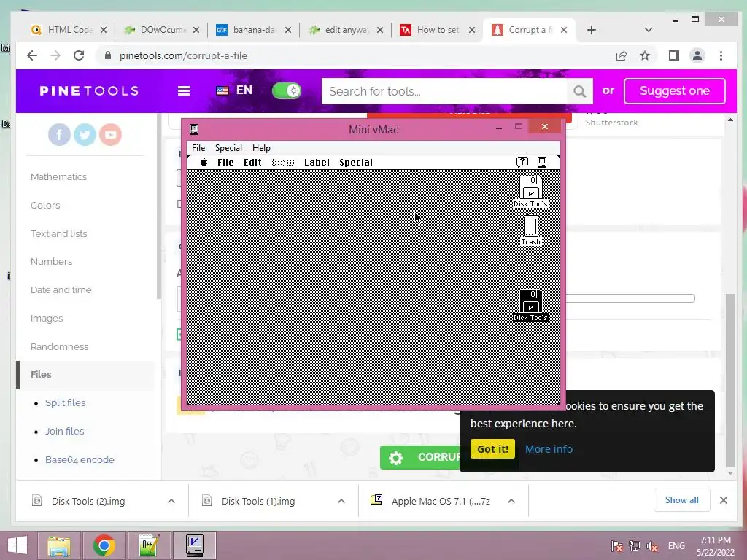
Task: Click the Apple menu icon in Mini vMac
Action: [204, 162]
